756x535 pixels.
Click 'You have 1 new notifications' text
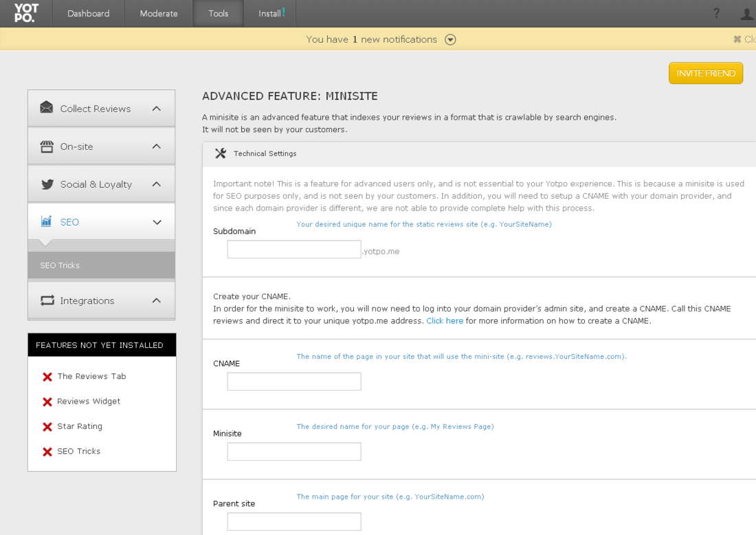pyautogui.click(x=371, y=40)
